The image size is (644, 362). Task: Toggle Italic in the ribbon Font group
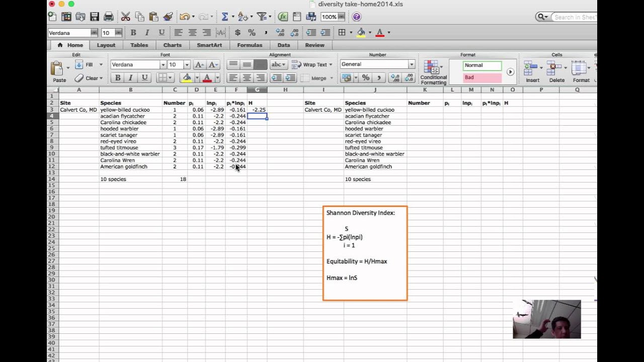[131, 78]
